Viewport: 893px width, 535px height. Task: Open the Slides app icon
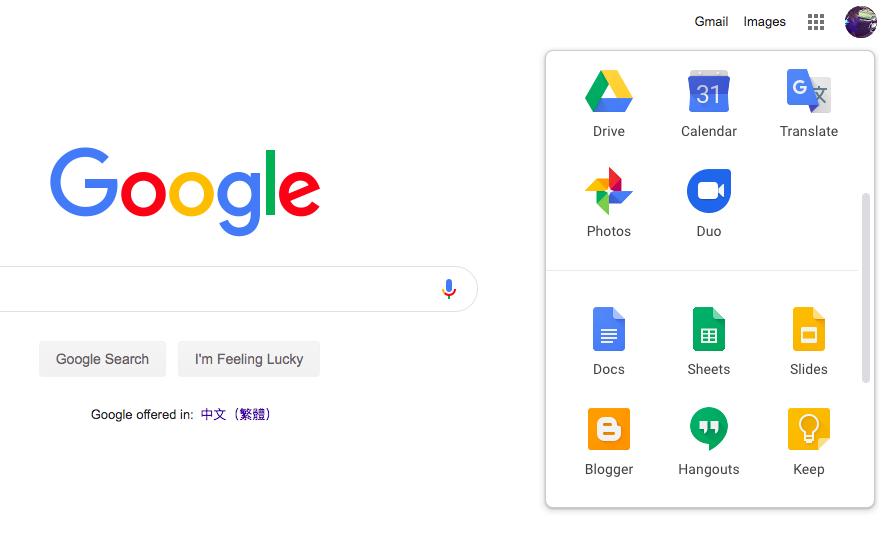809,329
